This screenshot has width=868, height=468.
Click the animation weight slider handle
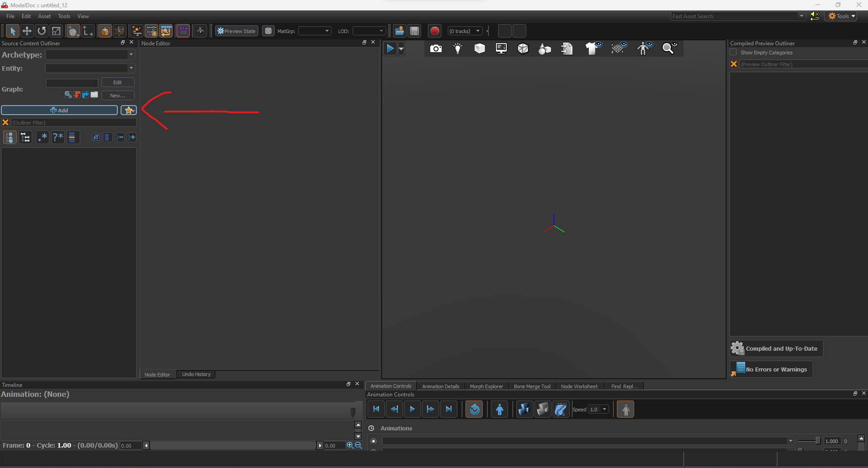click(x=818, y=441)
